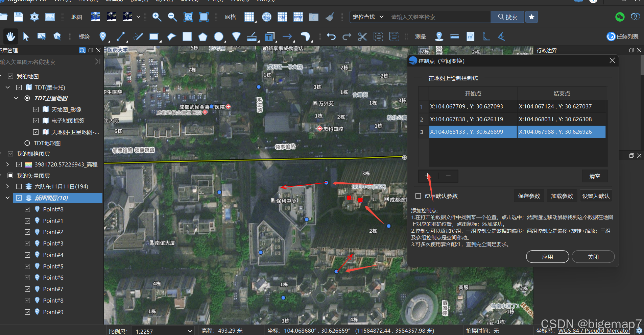
Task: Toggle 我的地图 checkbox
Action: [10, 76]
